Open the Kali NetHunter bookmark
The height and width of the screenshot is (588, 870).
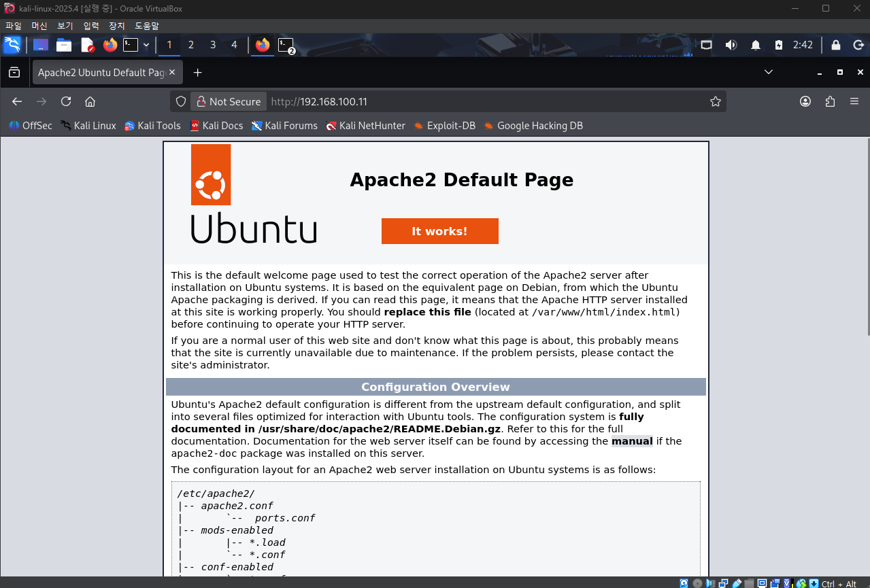pyautogui.click(x=365, y=126)
